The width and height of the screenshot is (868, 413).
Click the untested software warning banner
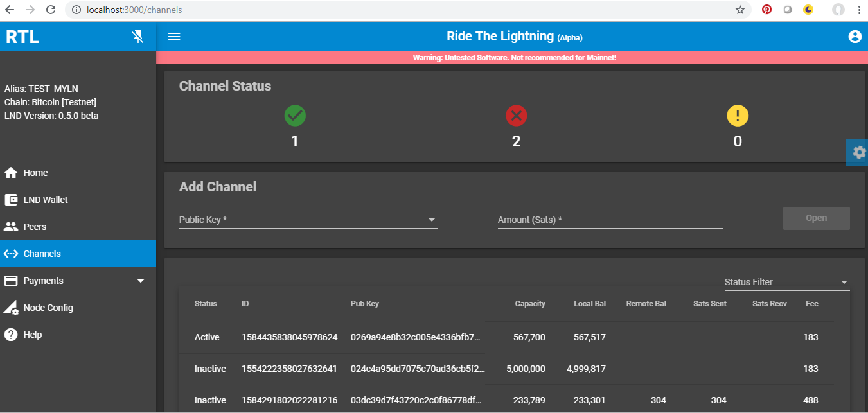(x=512, y=57)
